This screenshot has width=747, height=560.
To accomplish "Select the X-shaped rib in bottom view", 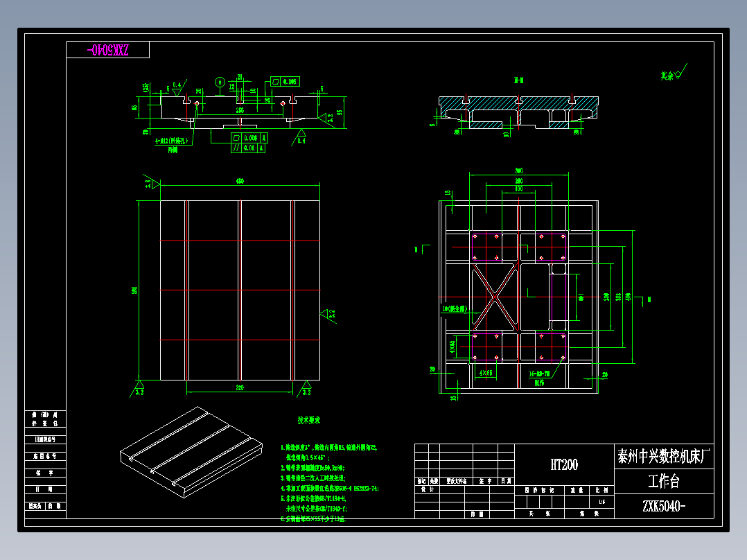I will (495, 297).
